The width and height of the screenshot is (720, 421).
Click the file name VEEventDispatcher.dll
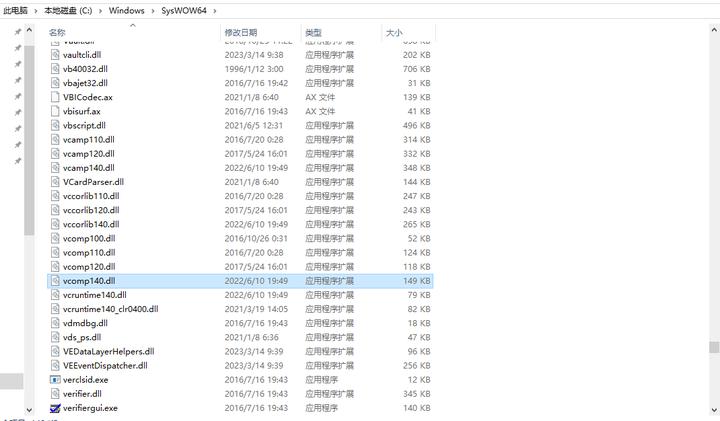105,366
